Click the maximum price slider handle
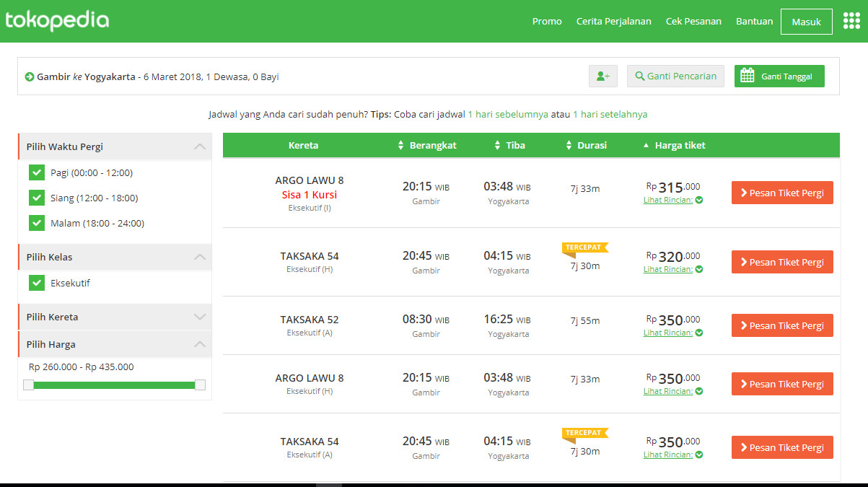 pos(200,385)
